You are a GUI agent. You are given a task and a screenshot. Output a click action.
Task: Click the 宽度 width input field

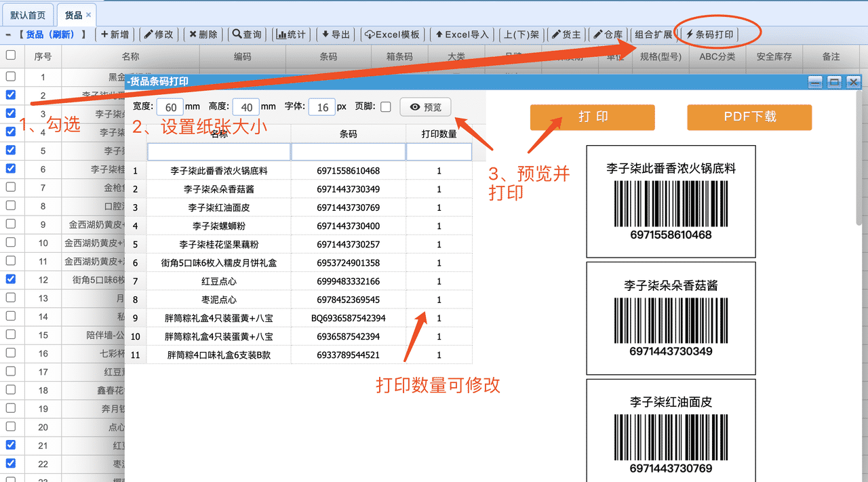coord(170,107)
